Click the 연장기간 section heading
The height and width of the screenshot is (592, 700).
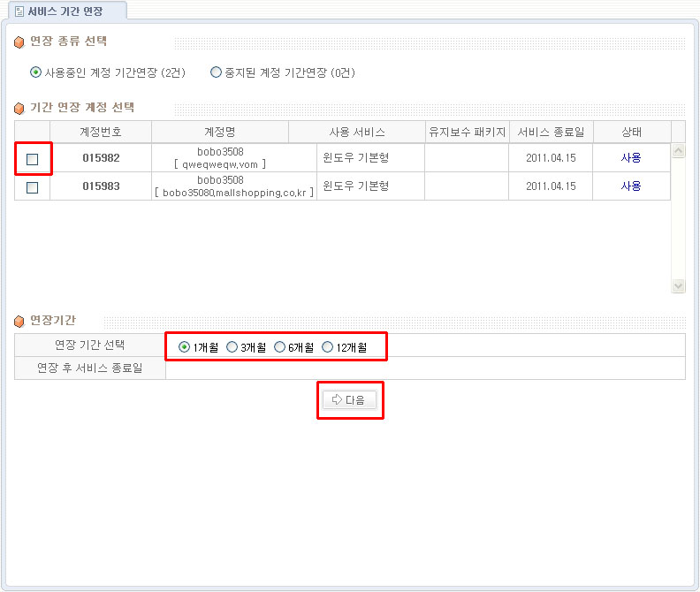coord(53,320)
